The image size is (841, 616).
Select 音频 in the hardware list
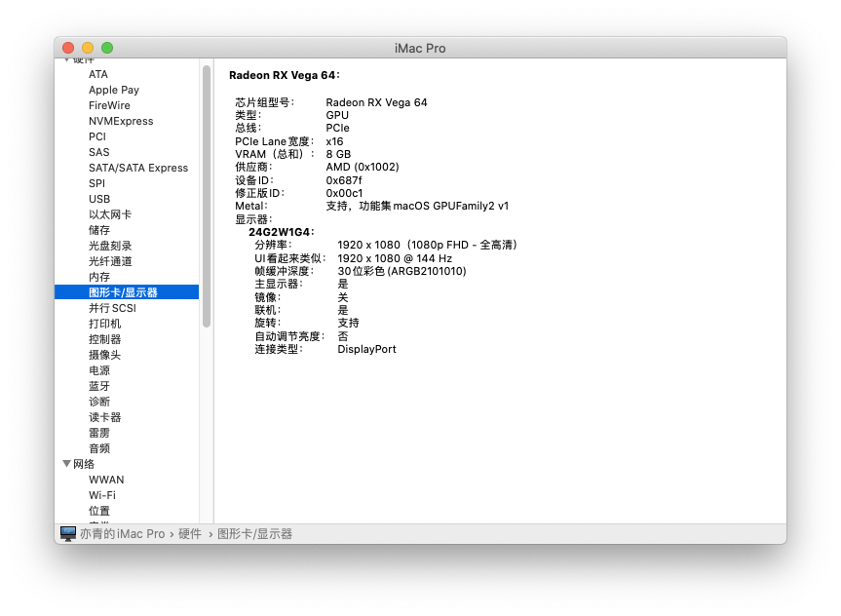coord(99,447)
